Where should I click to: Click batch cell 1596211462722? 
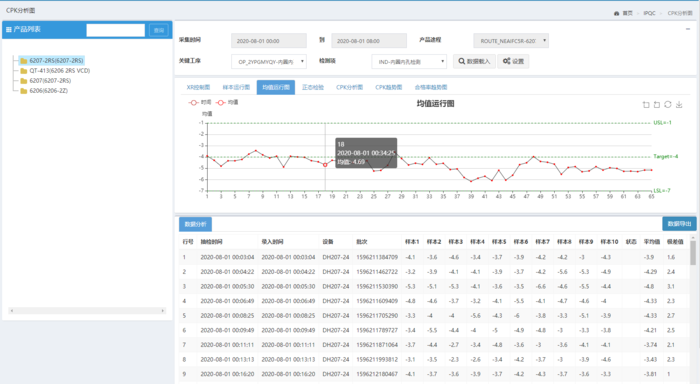[x=377, y=271]
